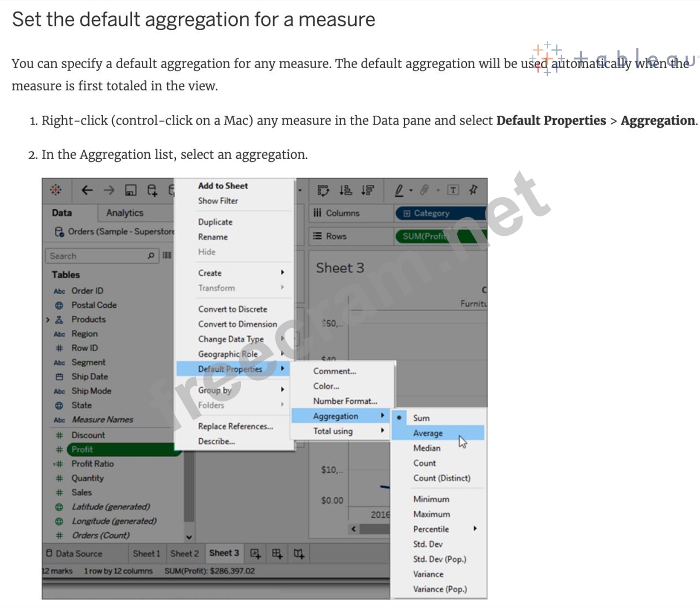Click the Undo back arrow

coord(87,190)
